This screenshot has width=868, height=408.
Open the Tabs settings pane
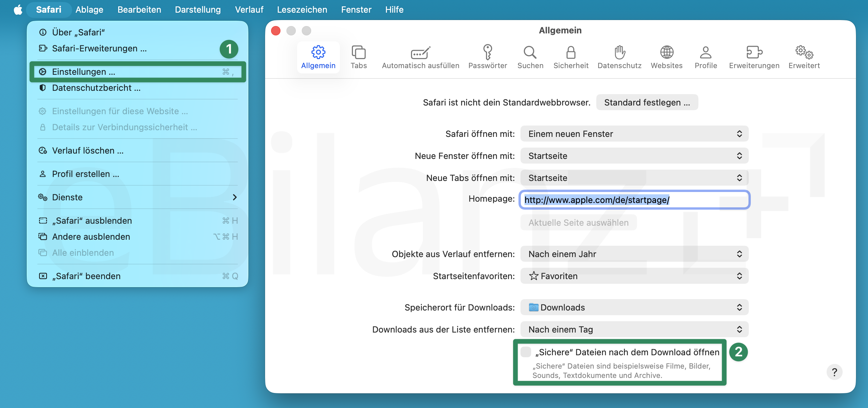click(x=359, y=57)
